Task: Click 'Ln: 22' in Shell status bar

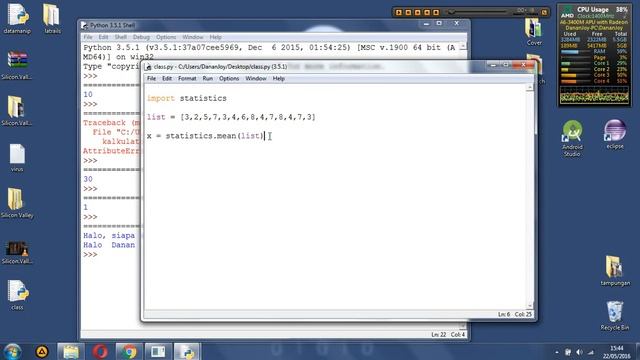Action: pyautogui.click(x=438, y=335)
